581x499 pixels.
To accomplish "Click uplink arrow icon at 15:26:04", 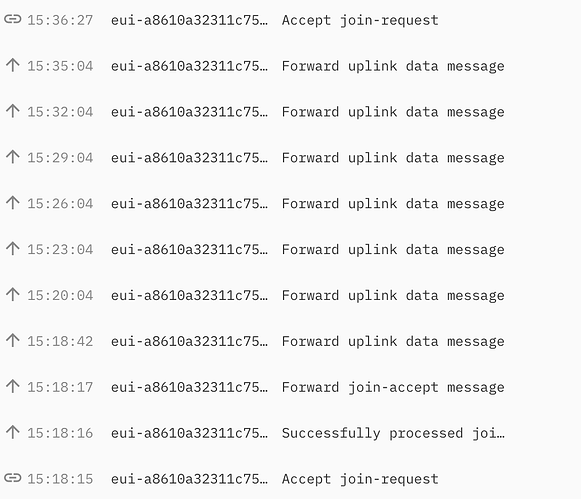I will [13, 203].
